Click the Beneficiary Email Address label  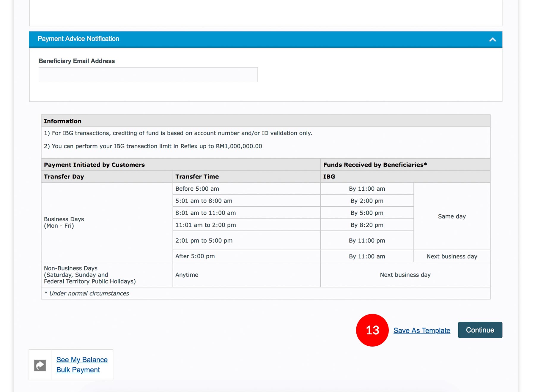(x=77, y=61)
